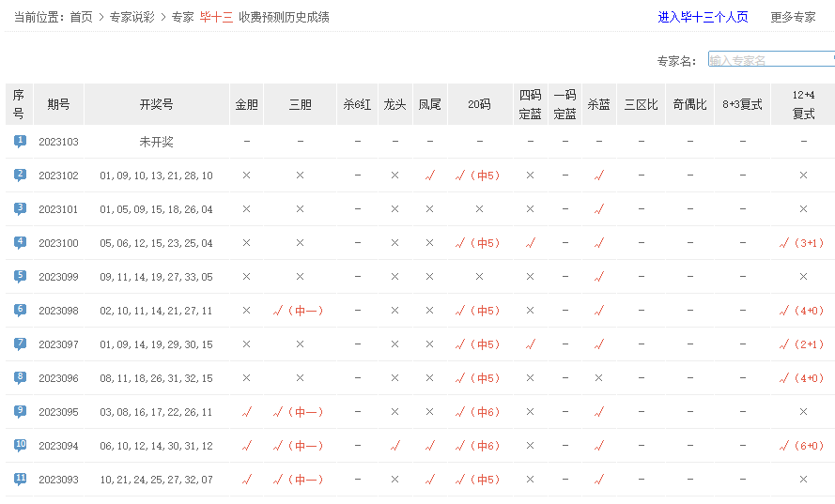Click the row 6 number badge icon
The height and width of the screenshot is (504, 835).
20,310
